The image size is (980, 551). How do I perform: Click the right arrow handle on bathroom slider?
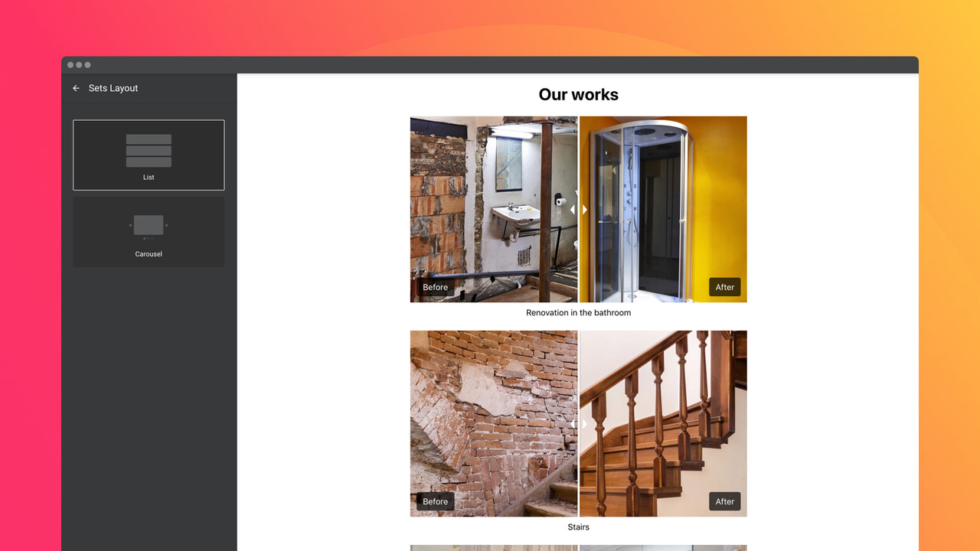pos(584,209)
